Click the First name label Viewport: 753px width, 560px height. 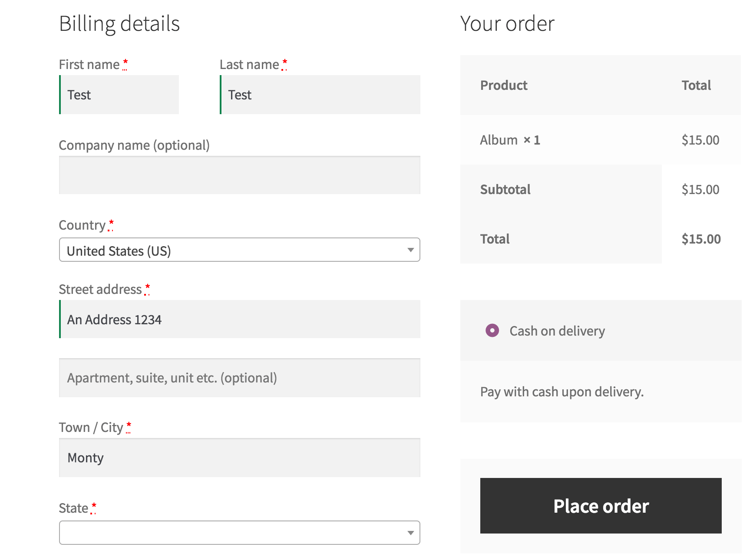89,65
